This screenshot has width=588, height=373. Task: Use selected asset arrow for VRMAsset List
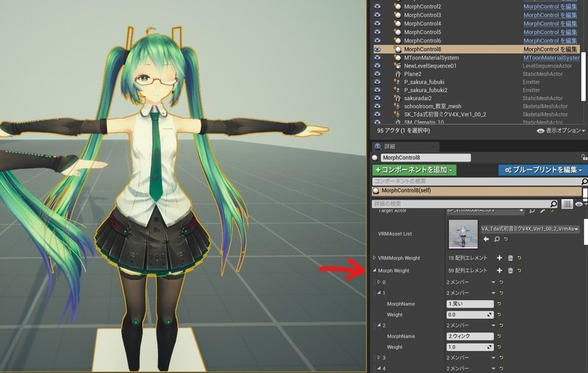(487, 239)
